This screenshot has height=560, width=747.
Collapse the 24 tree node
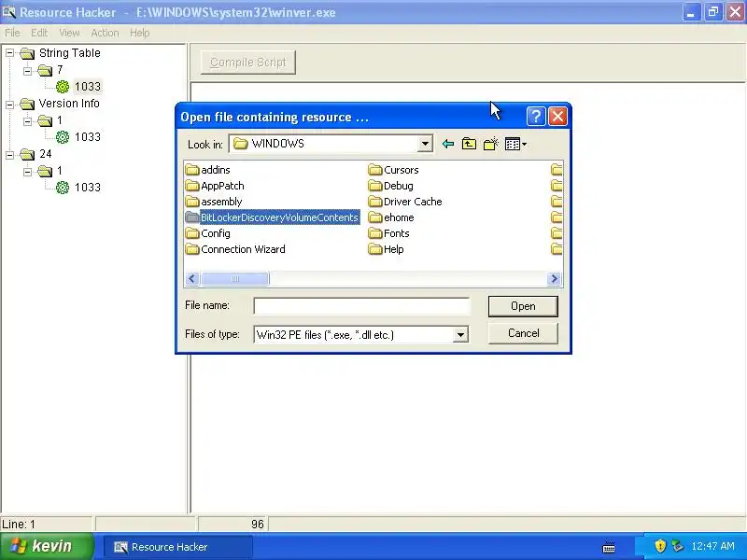coord(10,154)
